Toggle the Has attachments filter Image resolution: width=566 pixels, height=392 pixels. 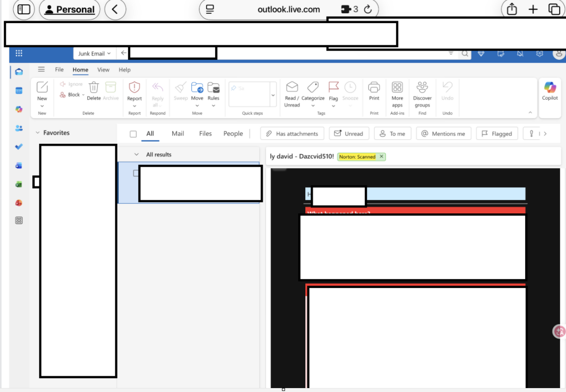point(292,133)
